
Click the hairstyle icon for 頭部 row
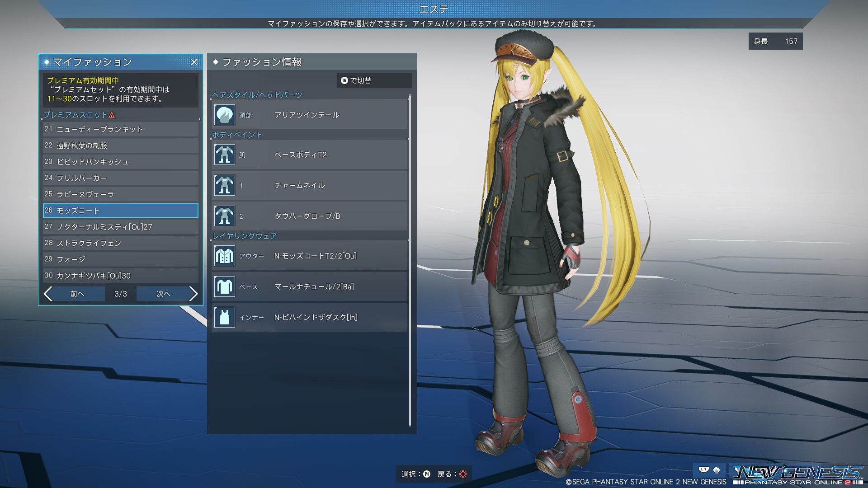tap(224, 115)
